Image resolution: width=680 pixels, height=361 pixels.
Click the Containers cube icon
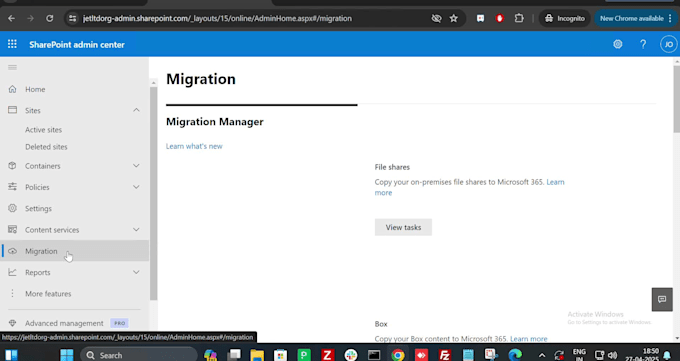tap(13, 166)
